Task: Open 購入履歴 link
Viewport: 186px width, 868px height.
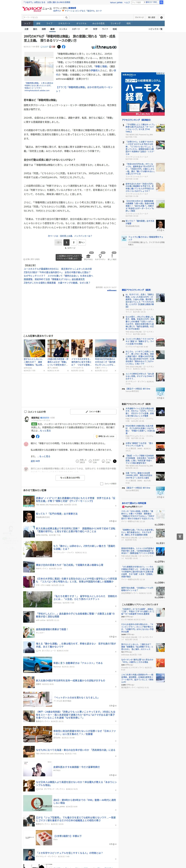Action: [x=152, y=18]
